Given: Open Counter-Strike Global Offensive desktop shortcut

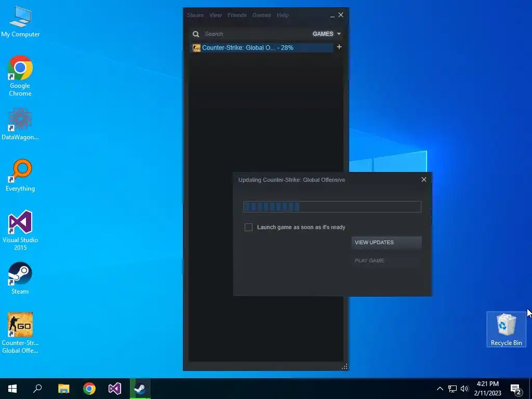Looking at the screenshot, I should [x=20, y=333].
